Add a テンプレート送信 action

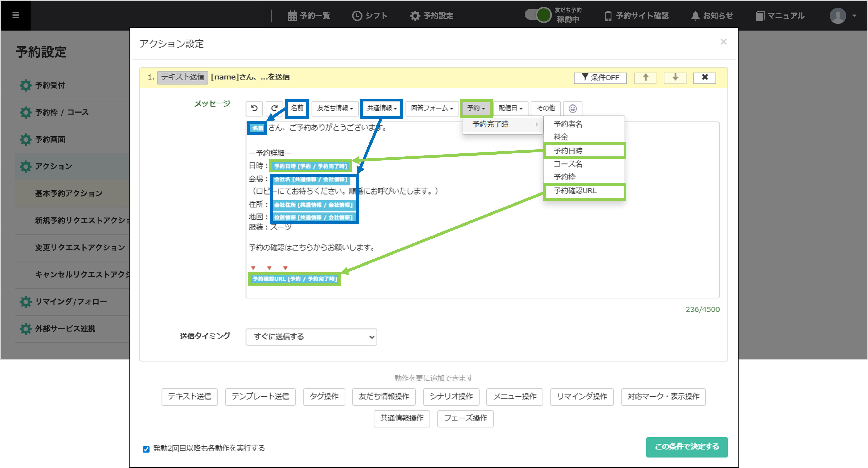point(260,397)
